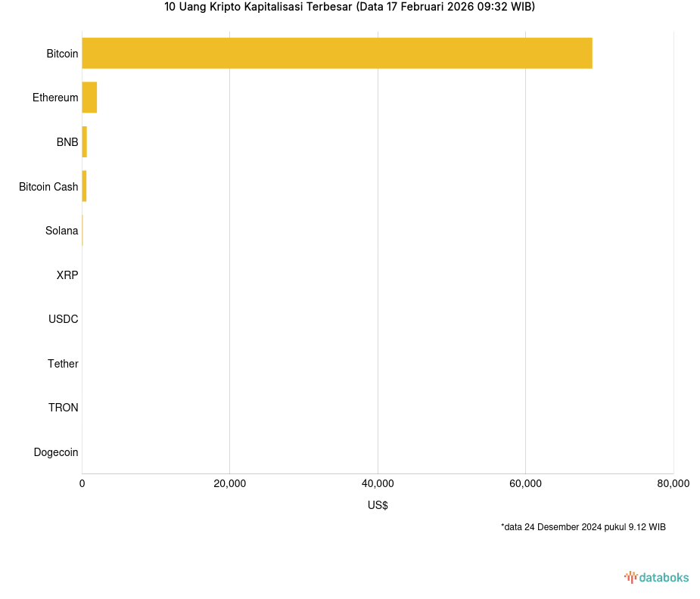The width and height of the screenshot is (700, 599).
Task: Click the Bitcoin bar in chart
Action: point(337,53)
